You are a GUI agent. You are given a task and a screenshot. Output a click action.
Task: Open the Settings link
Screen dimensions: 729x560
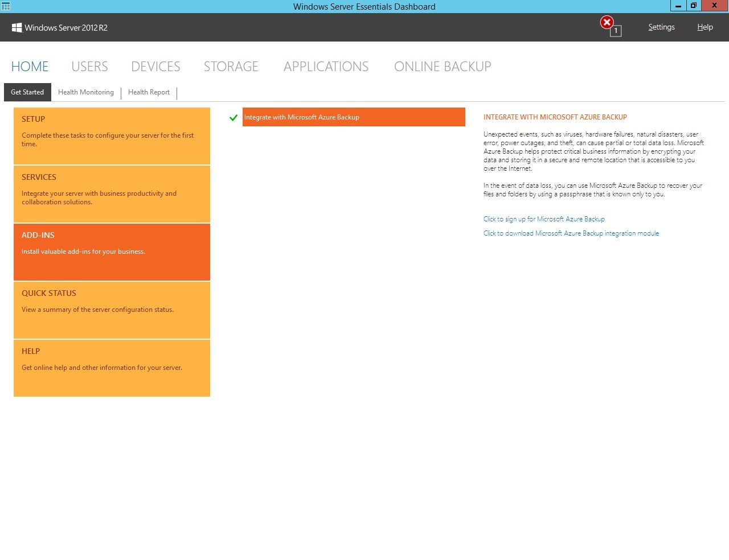point(661,27)
